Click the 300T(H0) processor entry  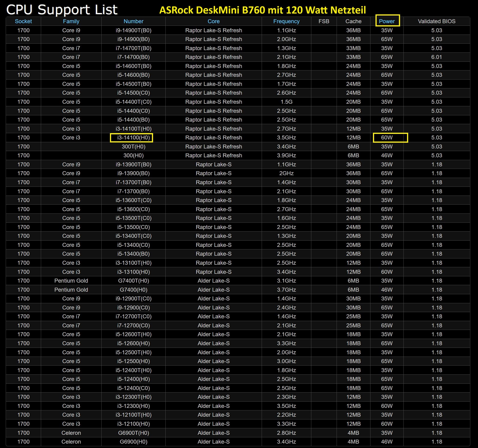(x=133, y=146)
